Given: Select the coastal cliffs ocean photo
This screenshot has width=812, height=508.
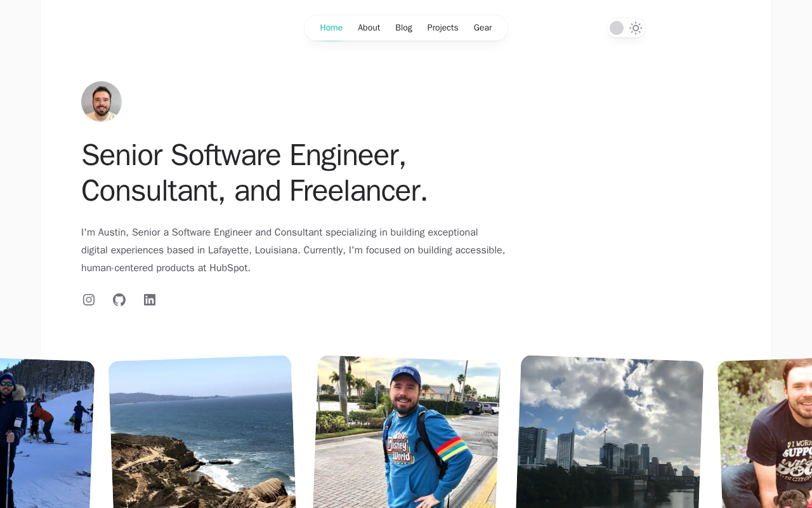Looking at the screenshot, I should click(202, 432).
